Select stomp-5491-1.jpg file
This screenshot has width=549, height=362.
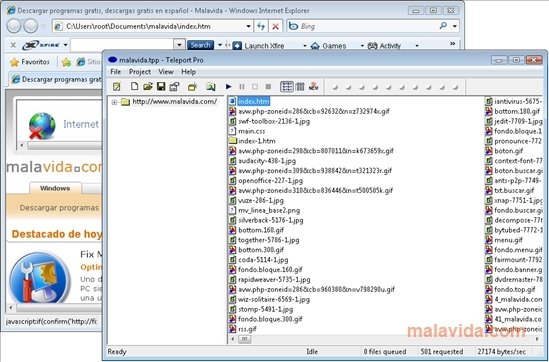[x=265, y=309]
